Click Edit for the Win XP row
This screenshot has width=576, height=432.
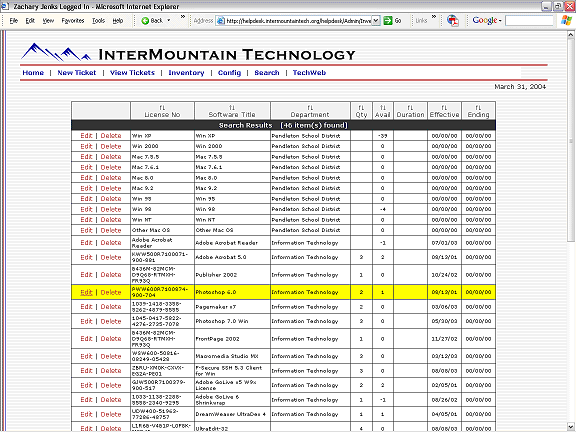tap(86, 136)
